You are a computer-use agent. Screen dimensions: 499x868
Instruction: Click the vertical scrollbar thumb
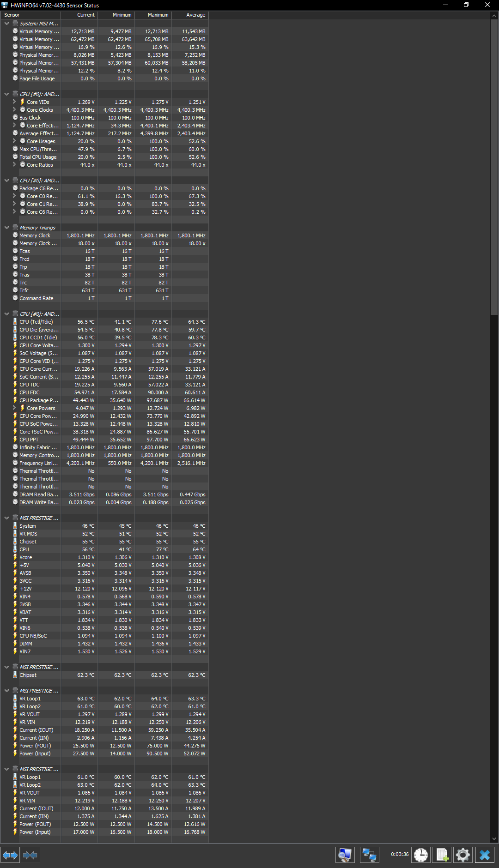[x=494, y=167]
